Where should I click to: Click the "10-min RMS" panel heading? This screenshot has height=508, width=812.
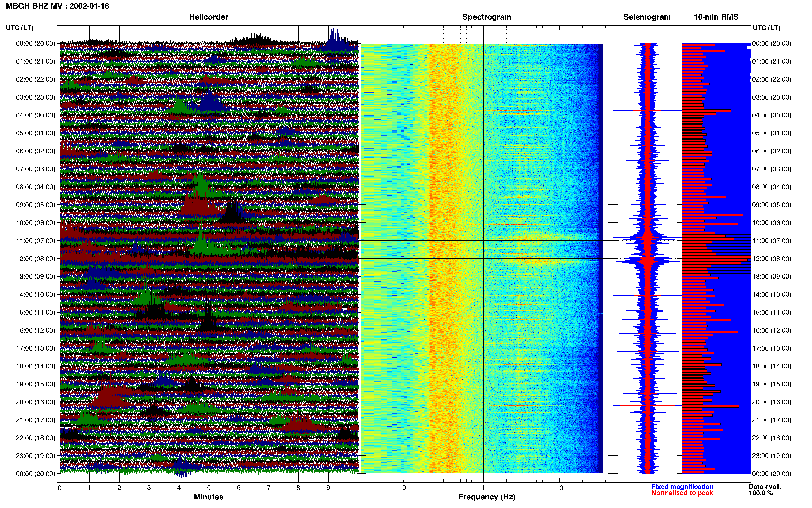716,17
